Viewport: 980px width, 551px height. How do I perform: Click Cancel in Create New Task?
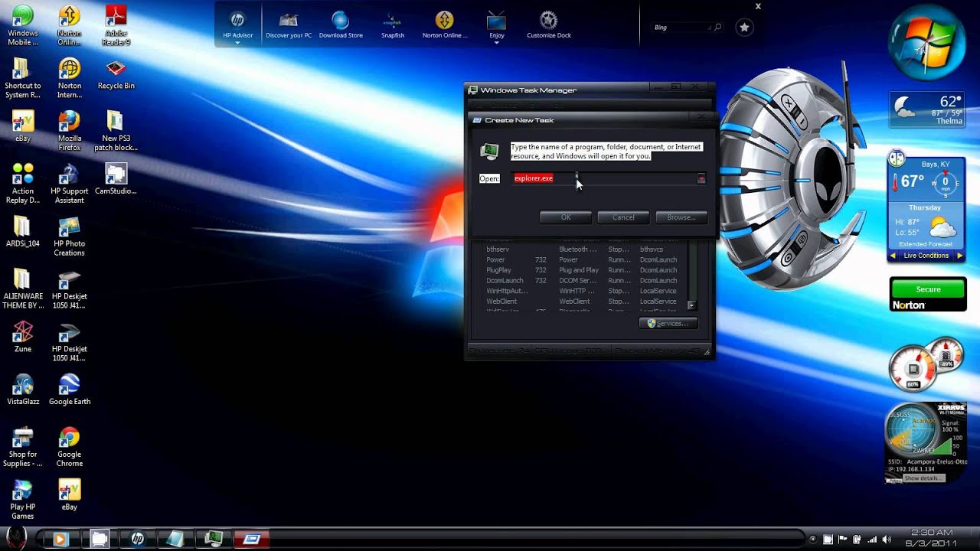(x=623, y=217)
